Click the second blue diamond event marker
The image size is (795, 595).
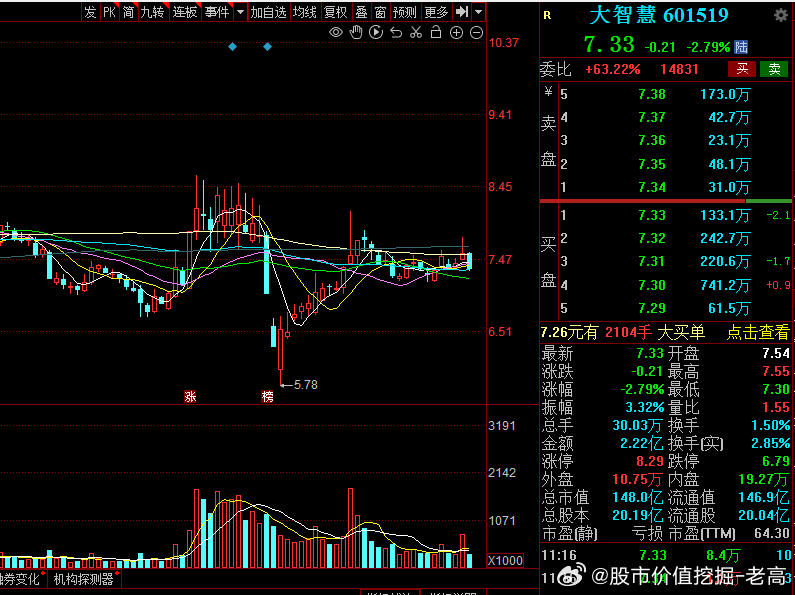tap(267, 47)
